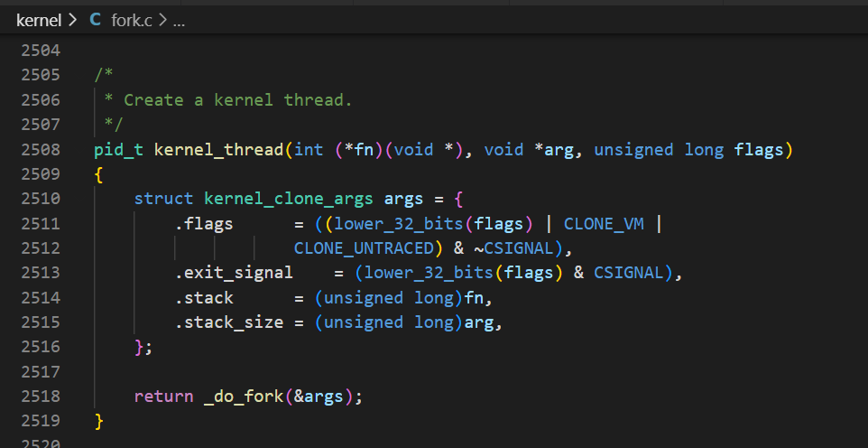Select line number 2514 in the gutter
Viewport: 868px width, 448px height.
pyautogui.click(x=41, y=298)
